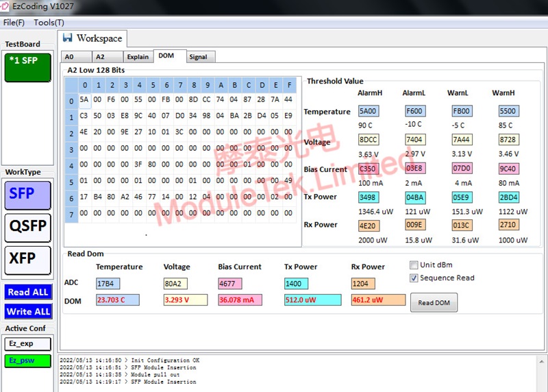Click Rx Power AlarmH field 4E20
The image size is (548, 392).
point(369,225)
